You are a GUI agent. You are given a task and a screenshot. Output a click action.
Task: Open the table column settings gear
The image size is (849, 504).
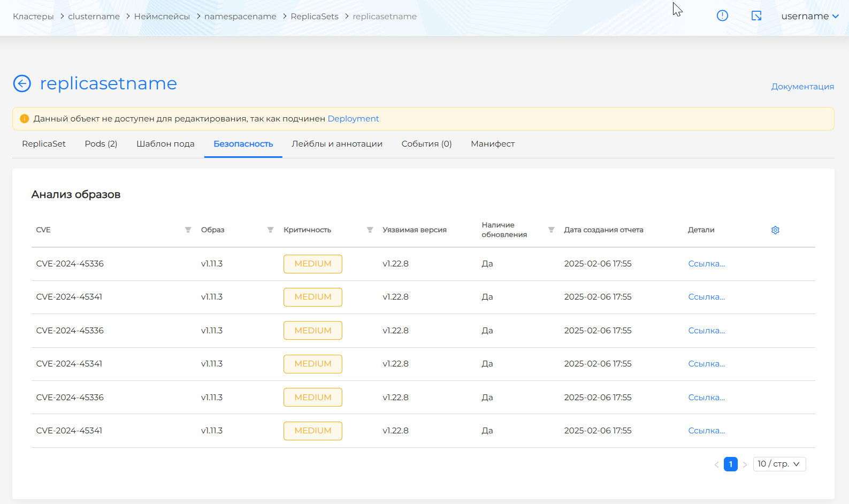(x=775, y=230)
